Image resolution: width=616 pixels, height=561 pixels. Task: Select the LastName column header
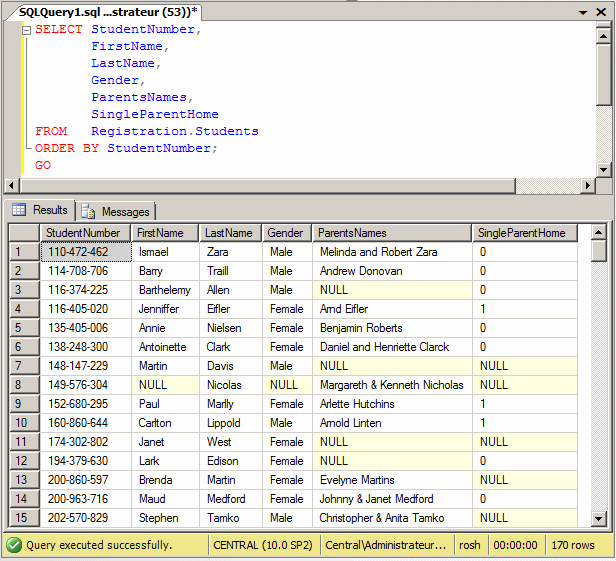[x=231, y=233]
